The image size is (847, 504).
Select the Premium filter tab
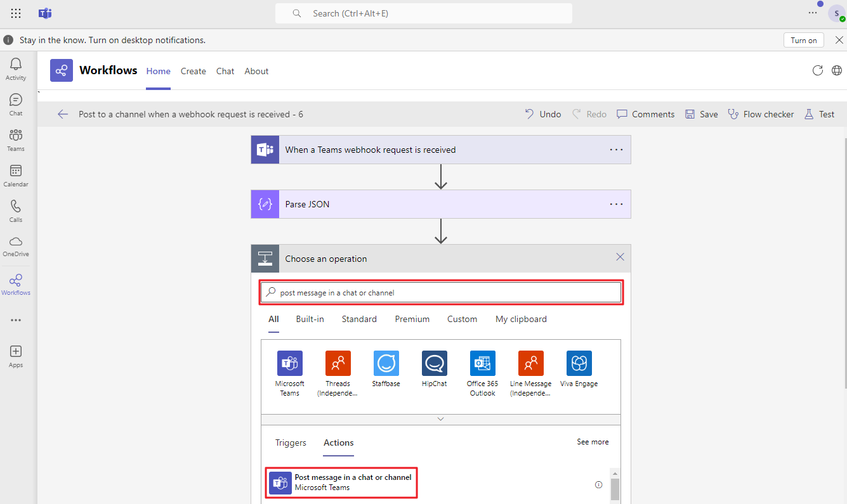pos(412,319)
